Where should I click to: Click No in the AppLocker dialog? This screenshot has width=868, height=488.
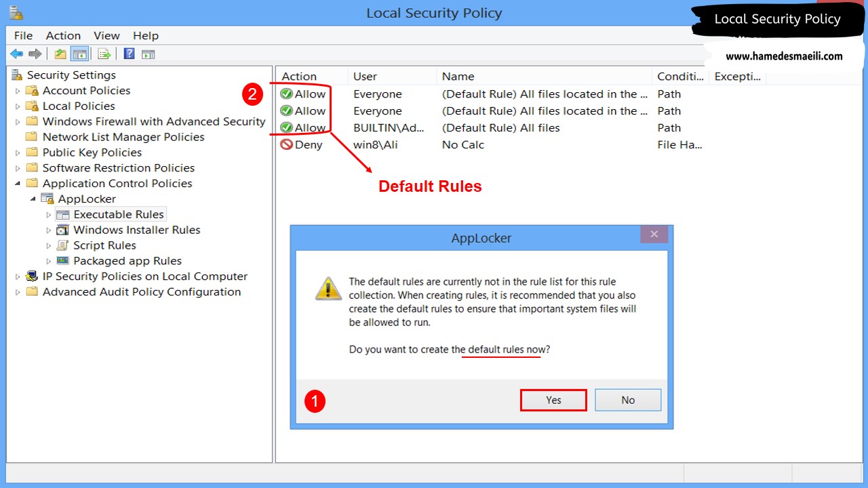pos(628,400)
